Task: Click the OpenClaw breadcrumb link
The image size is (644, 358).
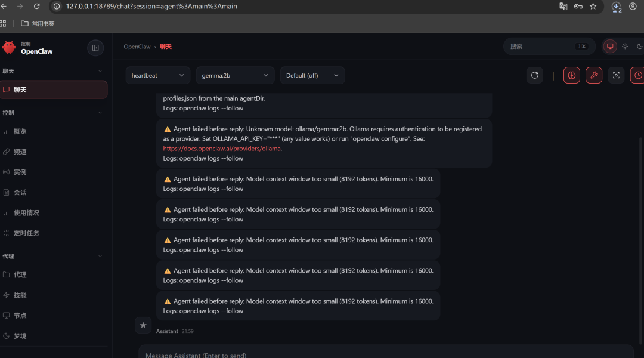Action: [x=137, y=47]
